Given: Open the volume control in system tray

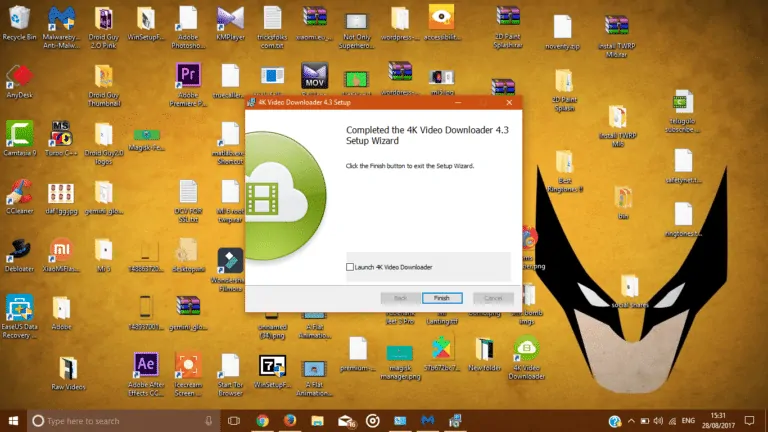Looking at the screenshot, I should (x=658, y=421).
